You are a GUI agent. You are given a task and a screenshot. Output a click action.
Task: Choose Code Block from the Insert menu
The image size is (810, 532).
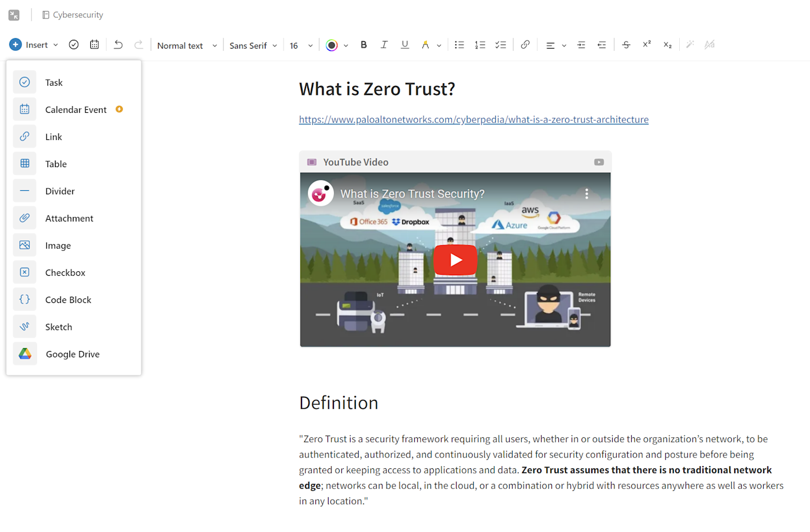click(73, 300)
